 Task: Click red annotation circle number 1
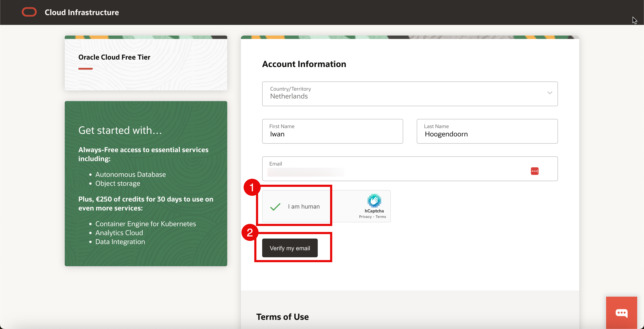[x=252, y=187]
